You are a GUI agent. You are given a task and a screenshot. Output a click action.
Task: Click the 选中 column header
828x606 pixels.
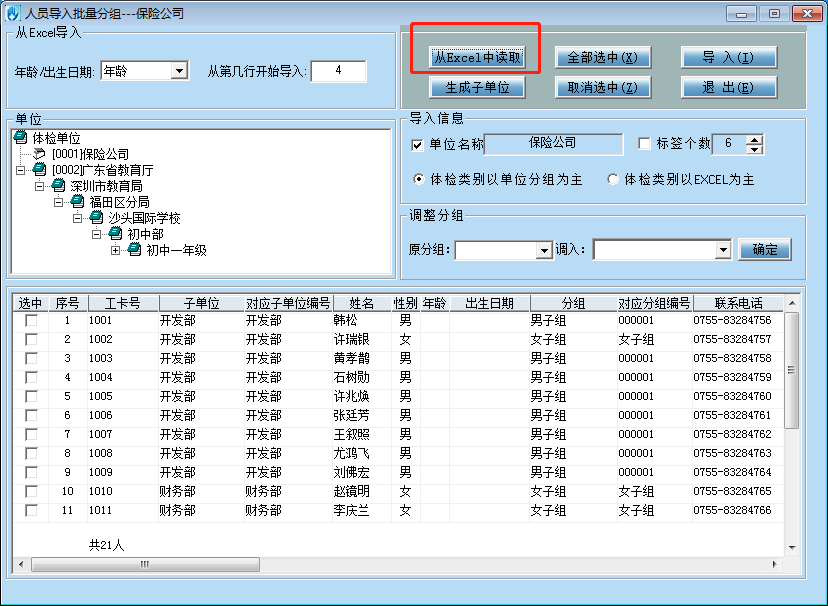tap(30, 303)
